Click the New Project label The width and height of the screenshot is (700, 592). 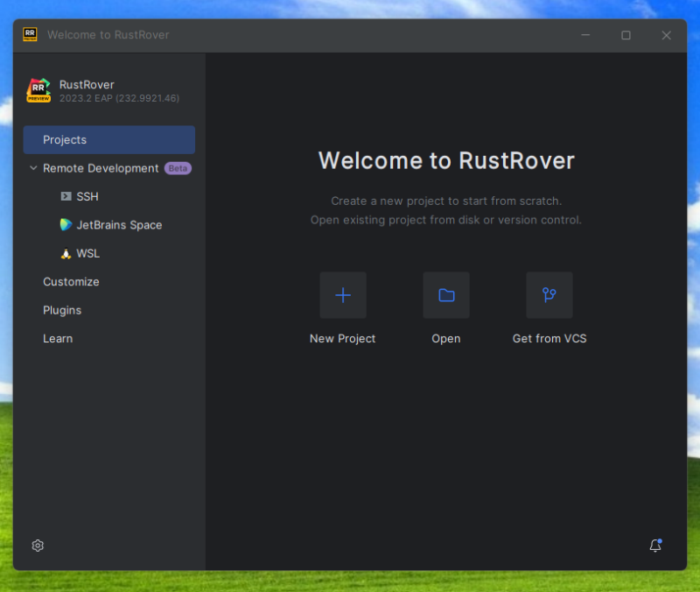pyautogui.click(x=343, y=339)
